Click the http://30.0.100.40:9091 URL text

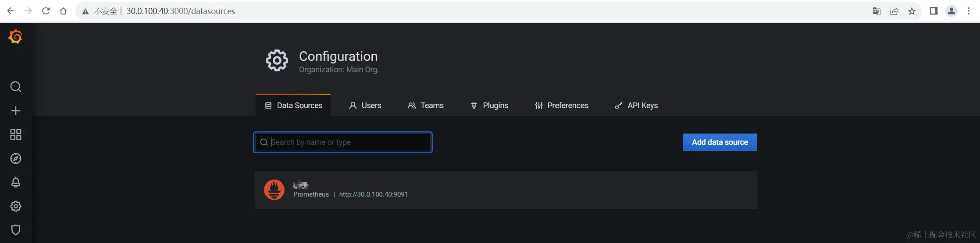tap(374, 194)
